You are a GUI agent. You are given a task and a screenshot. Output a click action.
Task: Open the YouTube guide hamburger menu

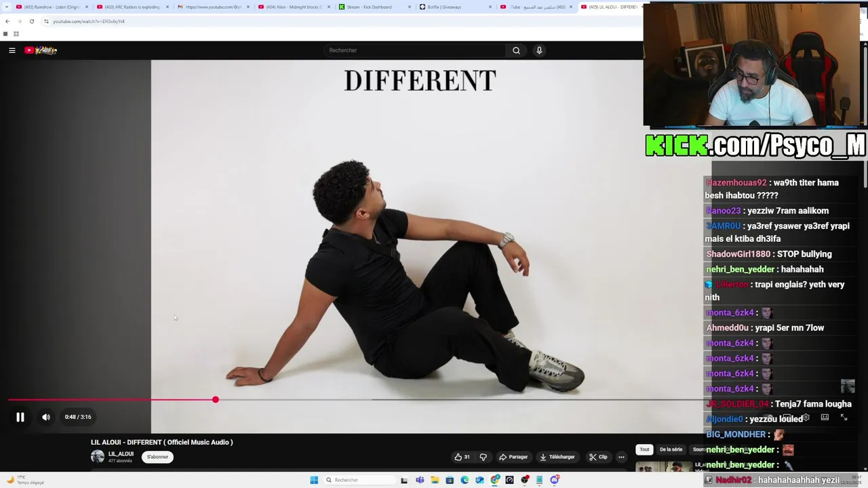tap(12, 50)
